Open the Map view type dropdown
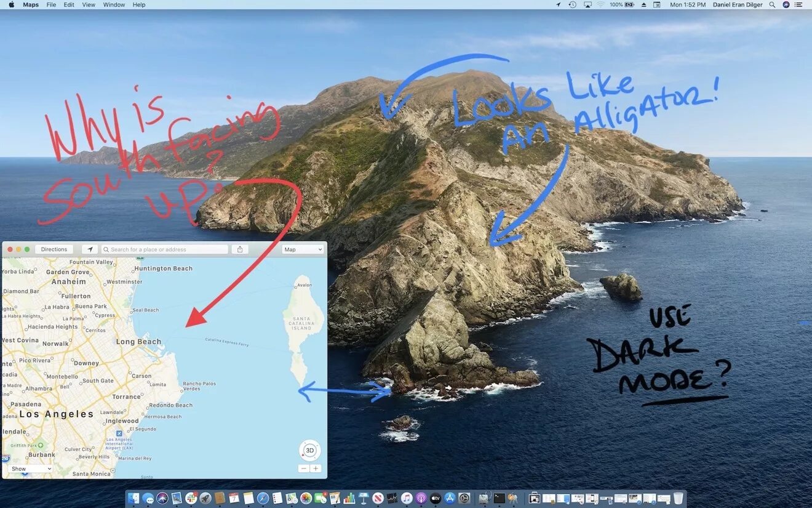812x508 pixels. [x=303, y=249]
